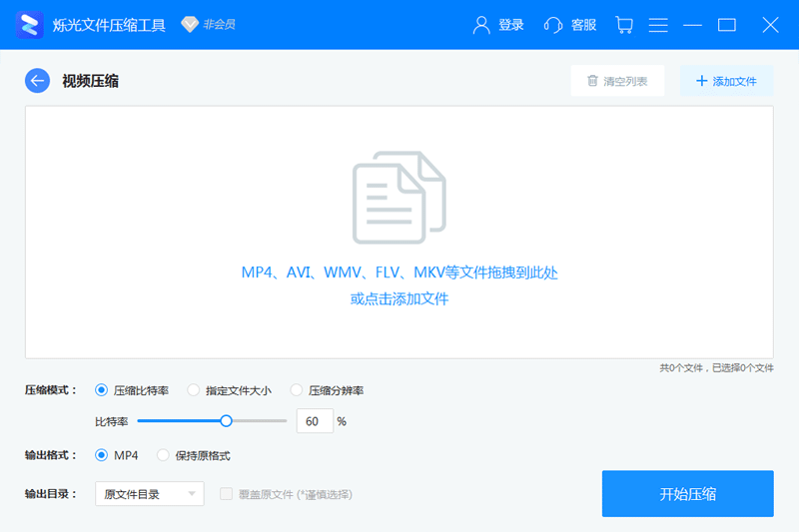Click the back arrow icon
This screenshot has width=799, height=532.
pyautogui.click(x=37, y=81)
